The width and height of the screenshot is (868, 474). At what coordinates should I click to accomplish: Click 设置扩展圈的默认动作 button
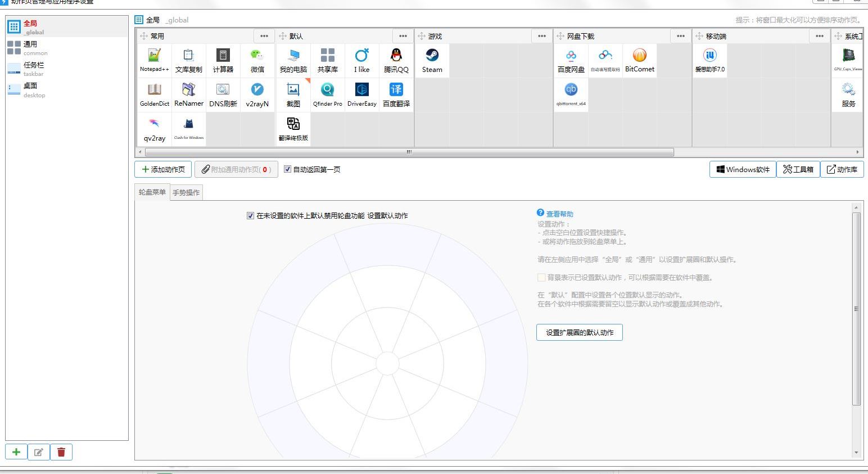[x=580, y=332]
